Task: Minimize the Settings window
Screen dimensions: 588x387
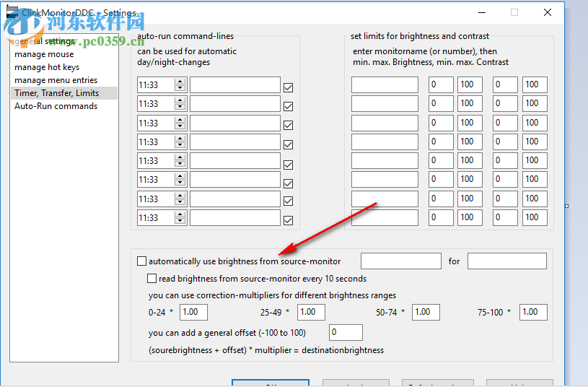Action: [482, 12]
